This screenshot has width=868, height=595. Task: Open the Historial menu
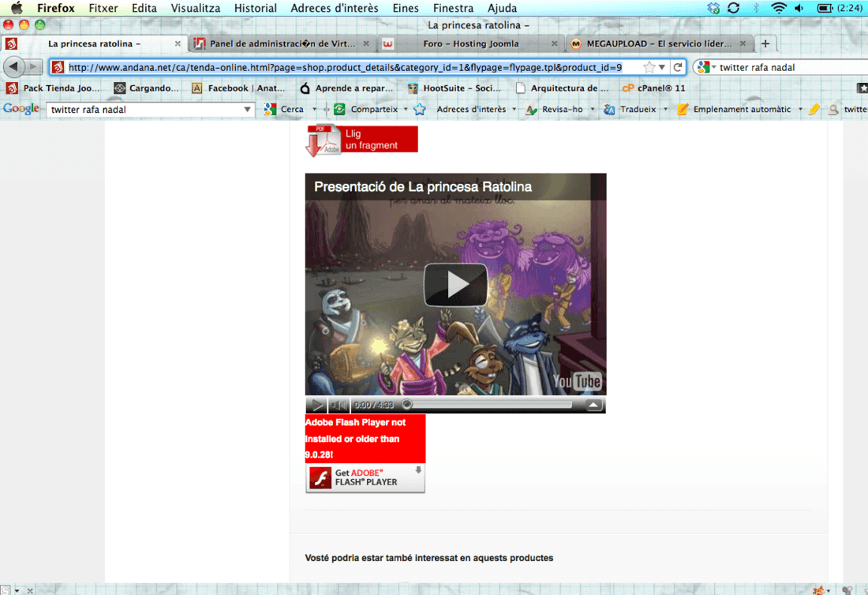[255, 8]
